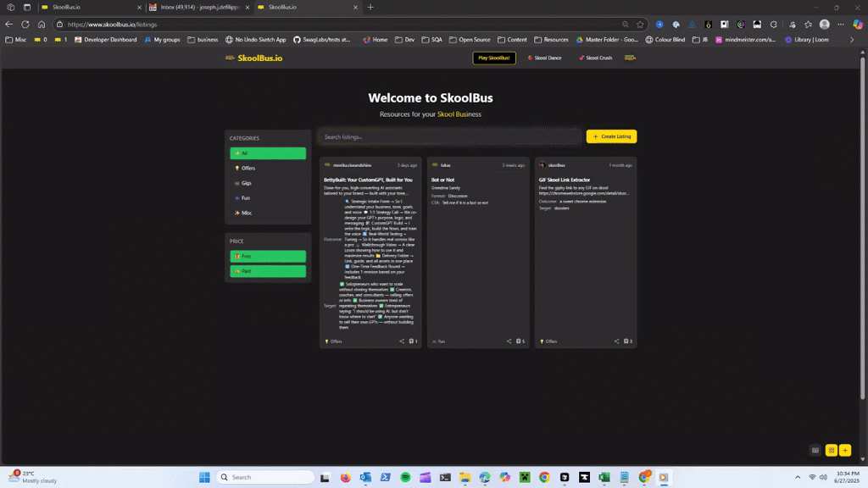The height and width of the screenshot is (488, 868).
Task: Click the page vertical scrollbar
Action: (862, 227)
